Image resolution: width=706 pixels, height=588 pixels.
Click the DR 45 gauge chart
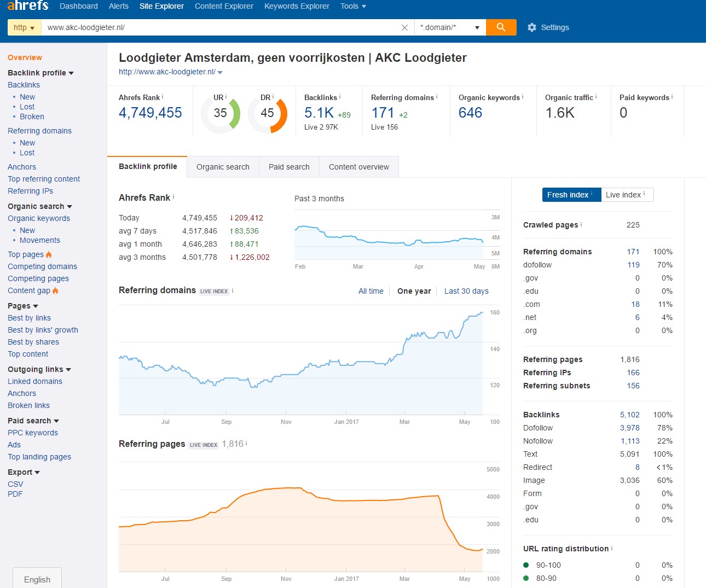click(x=268, y=114)
